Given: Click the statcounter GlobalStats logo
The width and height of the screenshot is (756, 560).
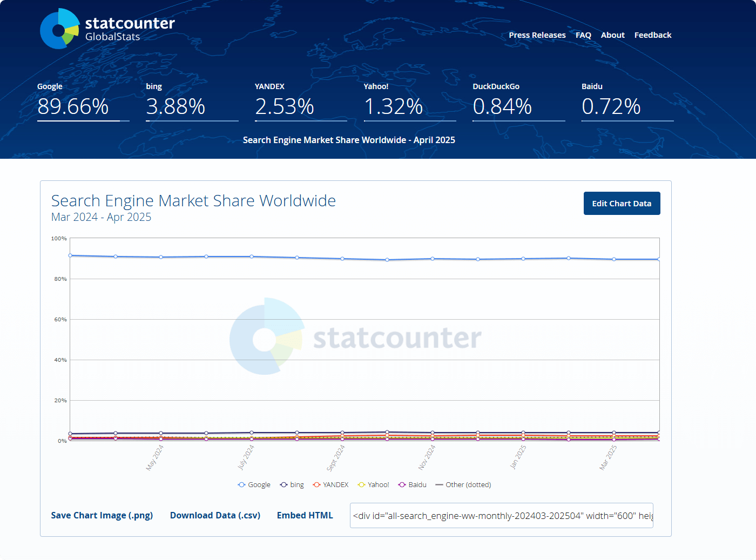Looking at the screenshot, I should [x=107, y=29].
